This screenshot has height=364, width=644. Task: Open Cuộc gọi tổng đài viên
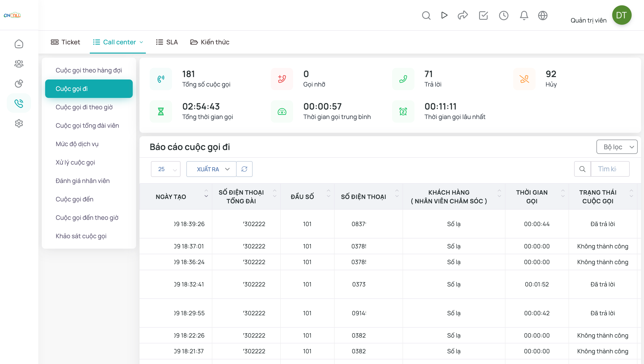(89, 126)
